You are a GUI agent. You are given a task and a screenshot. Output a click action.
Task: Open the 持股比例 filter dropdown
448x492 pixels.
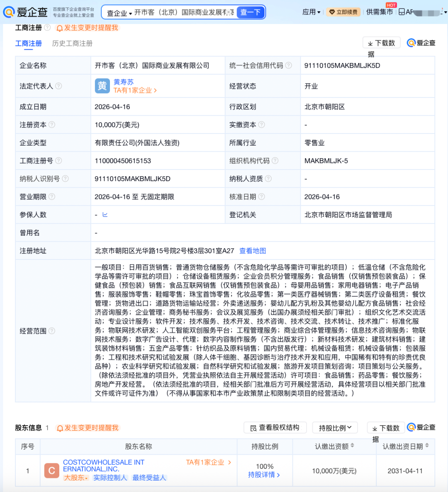(335, 428)
